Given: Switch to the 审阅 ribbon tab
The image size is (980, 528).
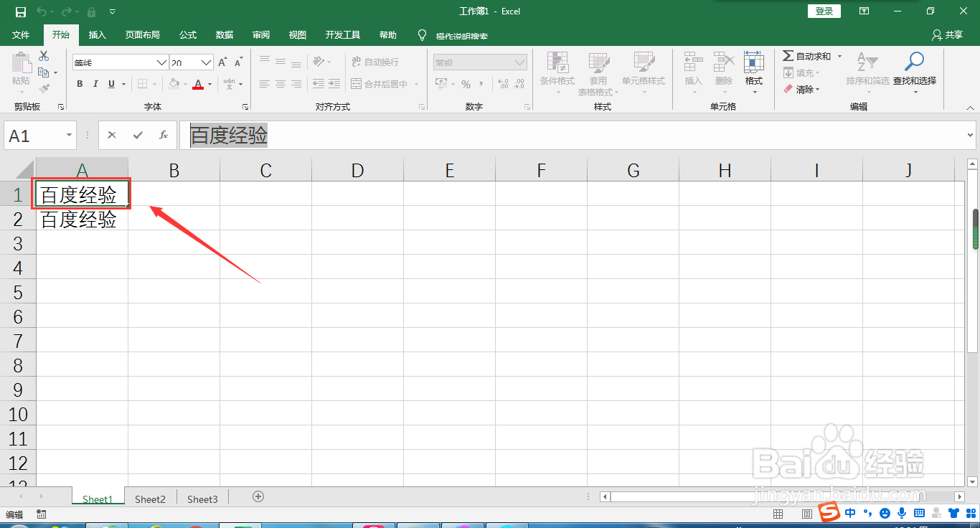Looking at the screenshot, I should 261,35.
